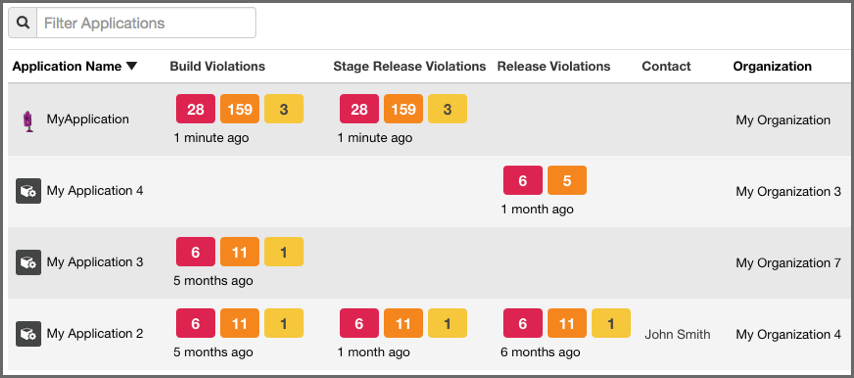Click orange 11 Release badge for My Application 2
Screen dimensions: 854x378
pos(567,323)
